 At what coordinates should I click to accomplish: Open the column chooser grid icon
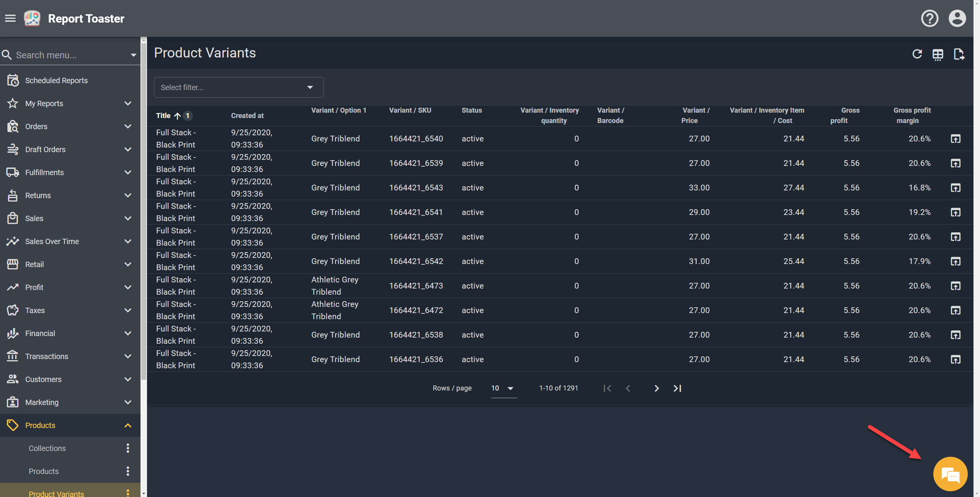[938, 55]
